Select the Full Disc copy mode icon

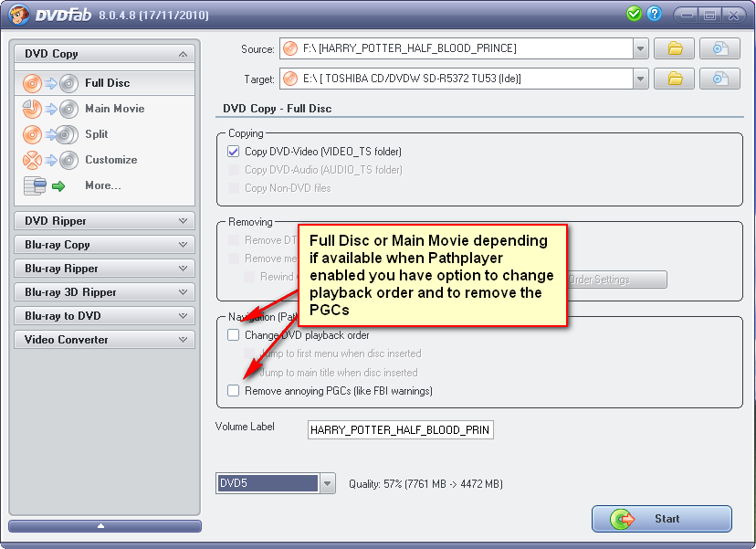click(x=50, y=83)
